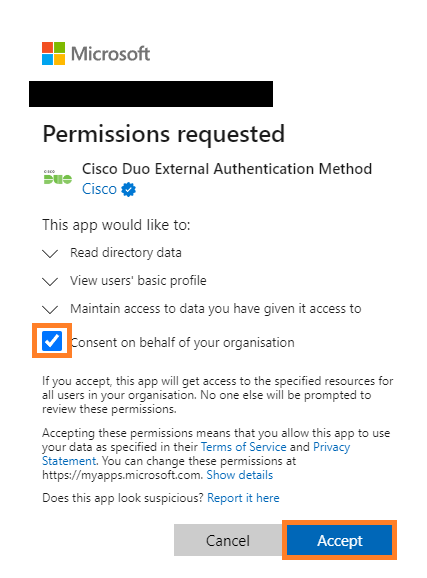The height and width of the screenshot is (578, 427).
Task: Click the blue verified publisher badge
Action: click(128, 189)
